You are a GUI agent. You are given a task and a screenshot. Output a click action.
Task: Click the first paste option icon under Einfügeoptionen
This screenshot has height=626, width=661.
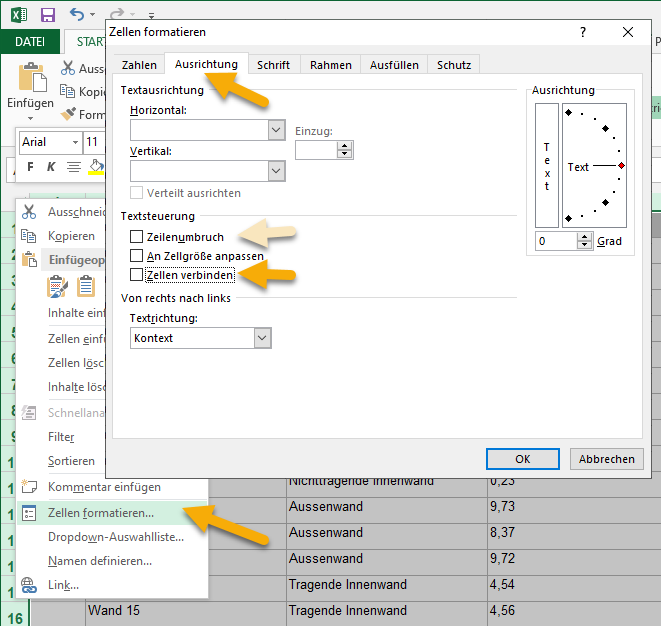58,286
